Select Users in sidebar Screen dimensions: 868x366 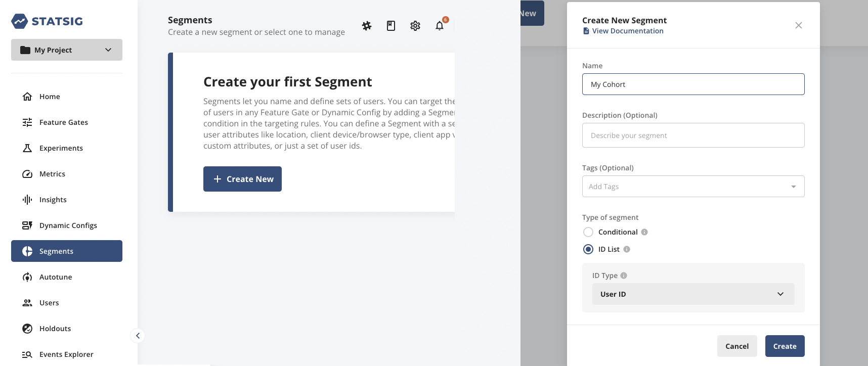point(67,303)
